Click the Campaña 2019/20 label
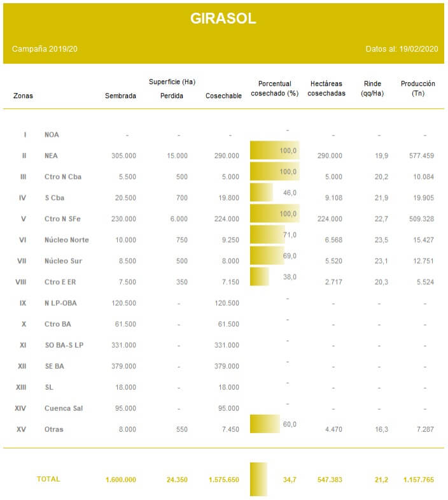This screenshot has width=448, height=500. (45, 49)
